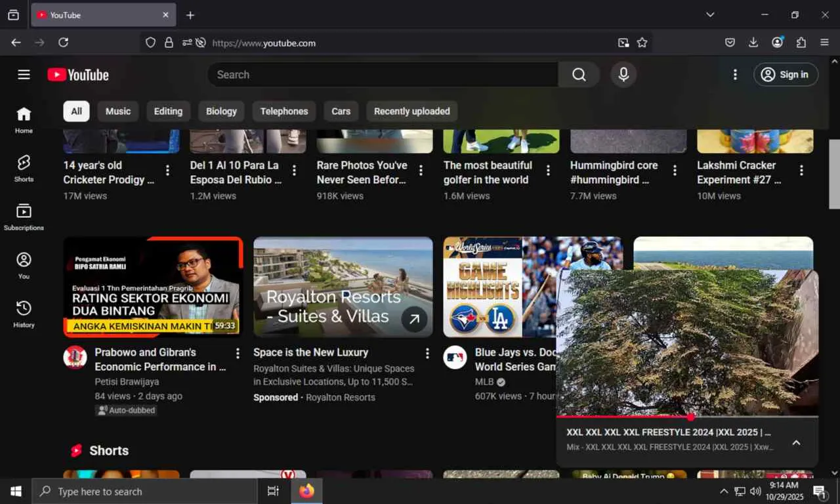This screenshot has height=504, width=840.
Task: Open 'Space is the New Luxury' title link
Action: (x=311, y=352)
